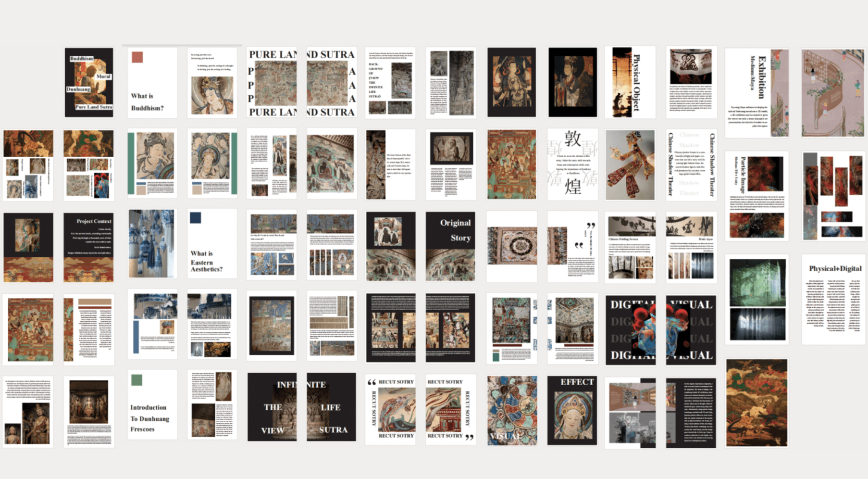Open the 'INFI THE VIEW' dark page

tap(272, 407)
